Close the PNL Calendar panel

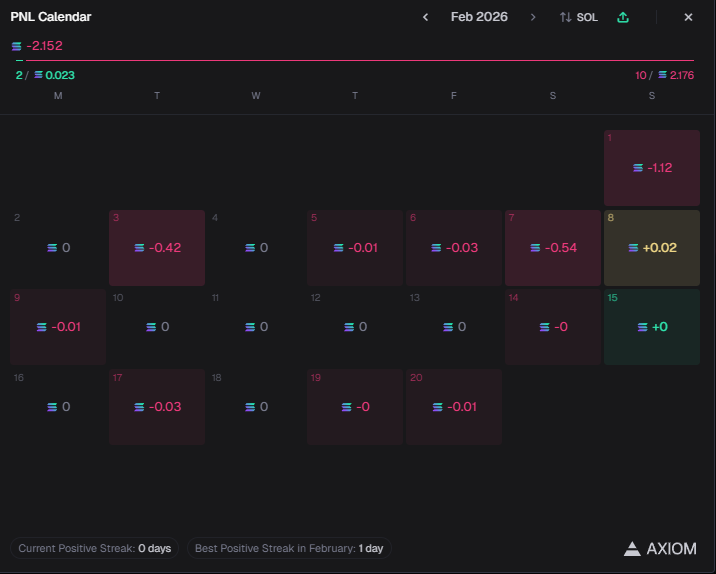pos(688,17)
